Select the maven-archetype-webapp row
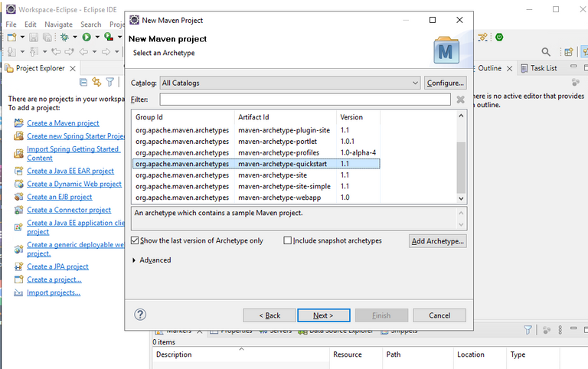588x369 pixels. (x=256, y=198)
